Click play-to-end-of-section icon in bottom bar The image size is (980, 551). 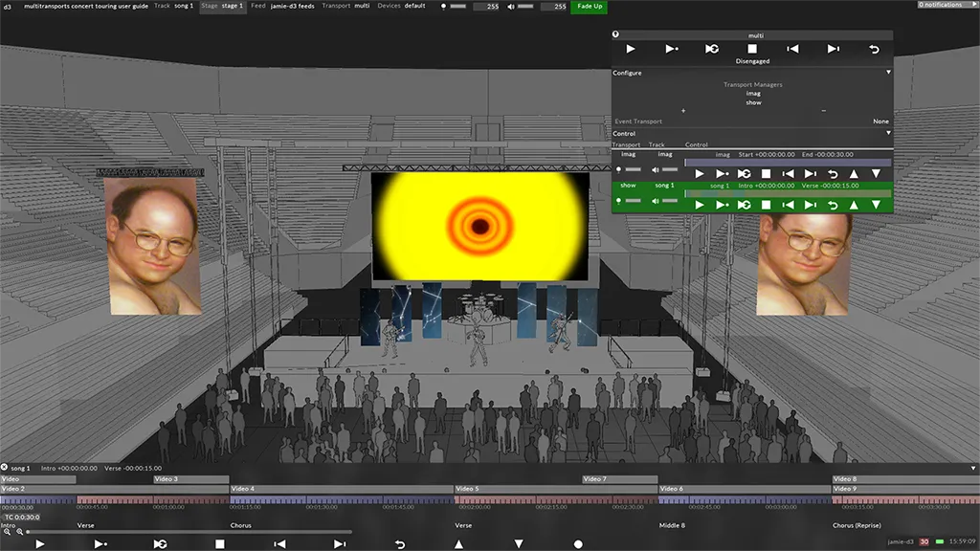tap(100, 543)
